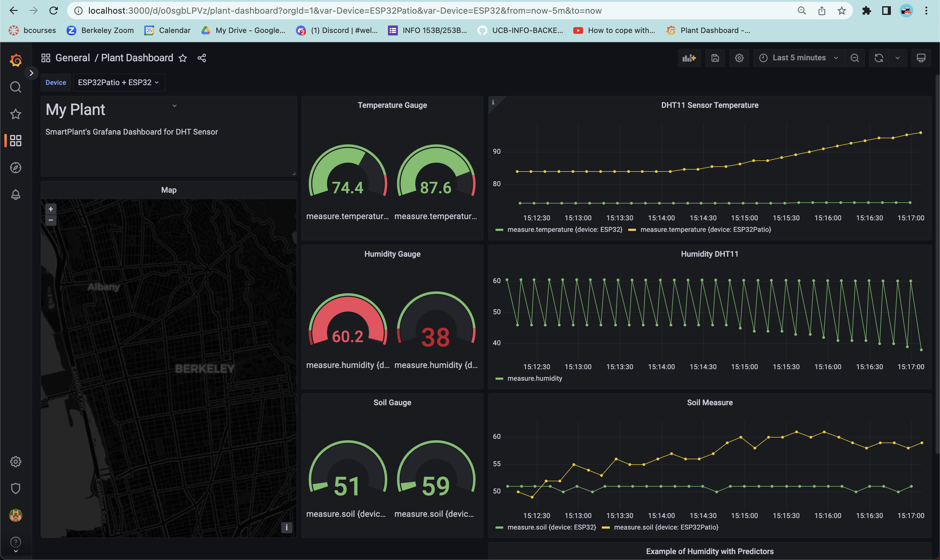The width and height of the screenshot is (940, 560).
Task: Open the bcourses bookmark
Action: click(x=32, y=30)
